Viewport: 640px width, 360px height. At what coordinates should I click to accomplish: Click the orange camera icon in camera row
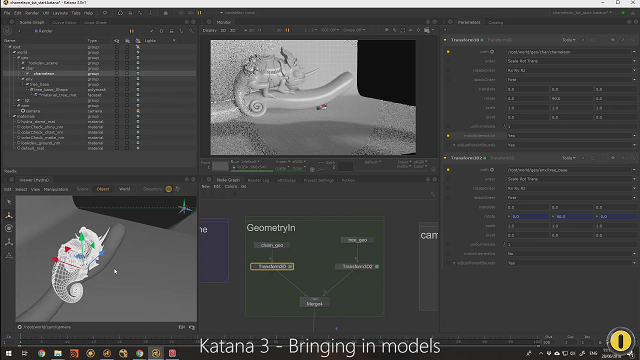pos(138,111)
